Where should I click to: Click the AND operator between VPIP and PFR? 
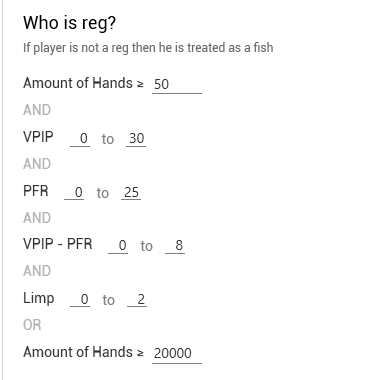[37, 164]
